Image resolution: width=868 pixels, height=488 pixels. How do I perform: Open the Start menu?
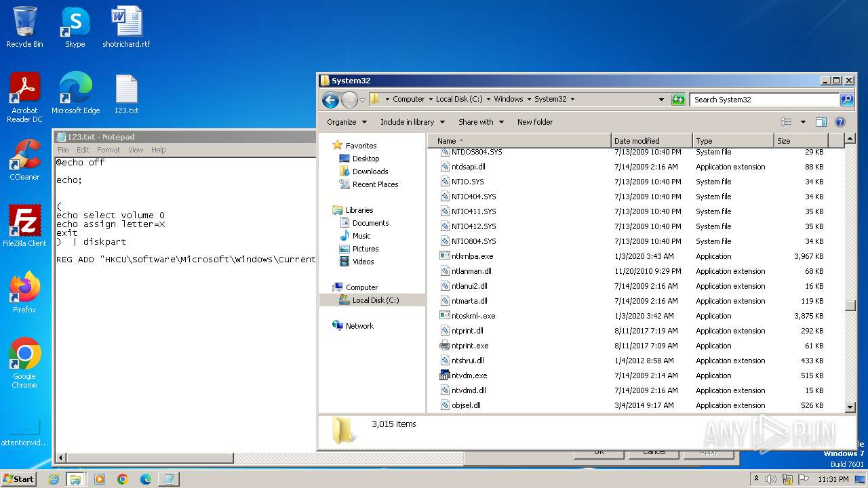pyautogui.click(x=18, y=479)
